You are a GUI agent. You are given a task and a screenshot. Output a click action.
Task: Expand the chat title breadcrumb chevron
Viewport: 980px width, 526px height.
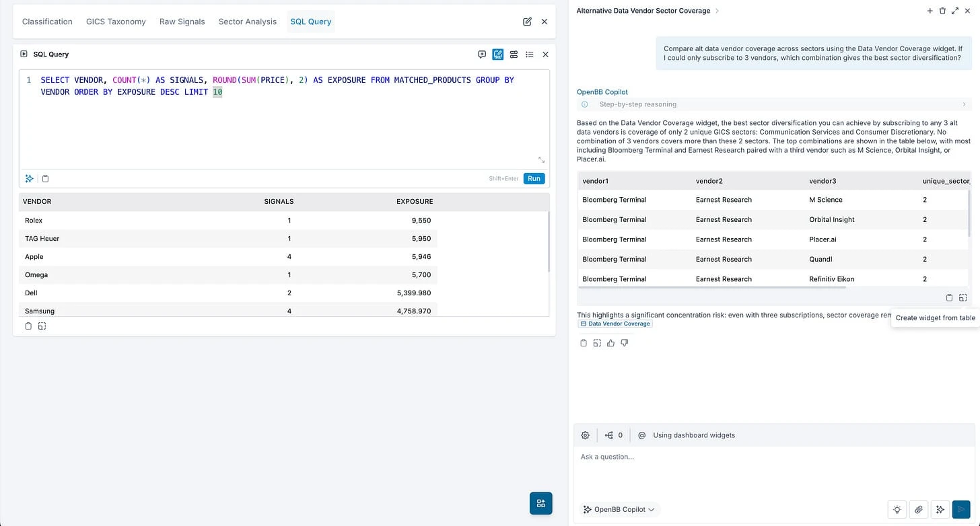click(x=717, y=11)
